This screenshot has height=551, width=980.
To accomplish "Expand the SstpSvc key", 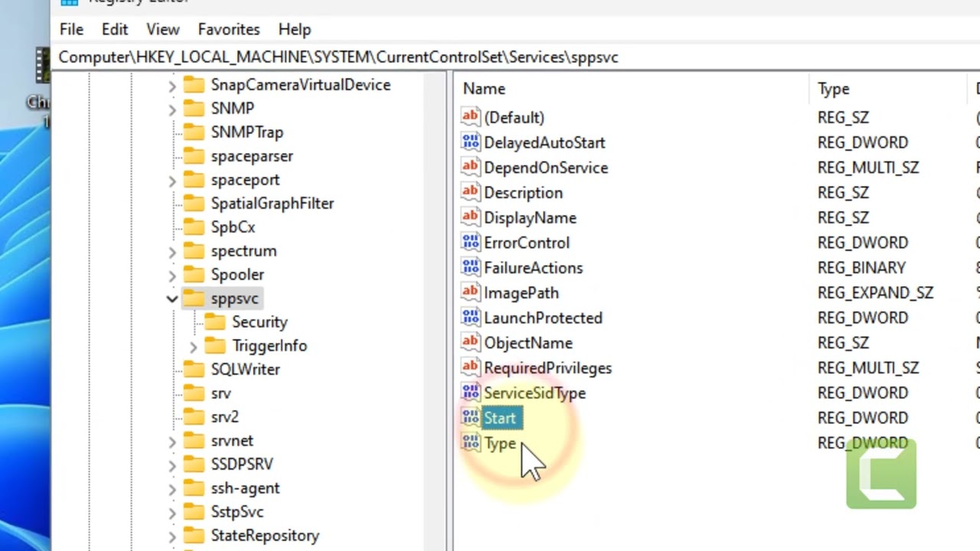I will 172,512.
